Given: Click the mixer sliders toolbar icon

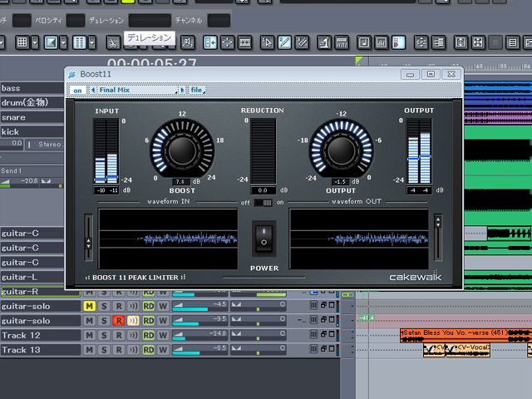Looking at the screenshot, I should tap(421, 42).
